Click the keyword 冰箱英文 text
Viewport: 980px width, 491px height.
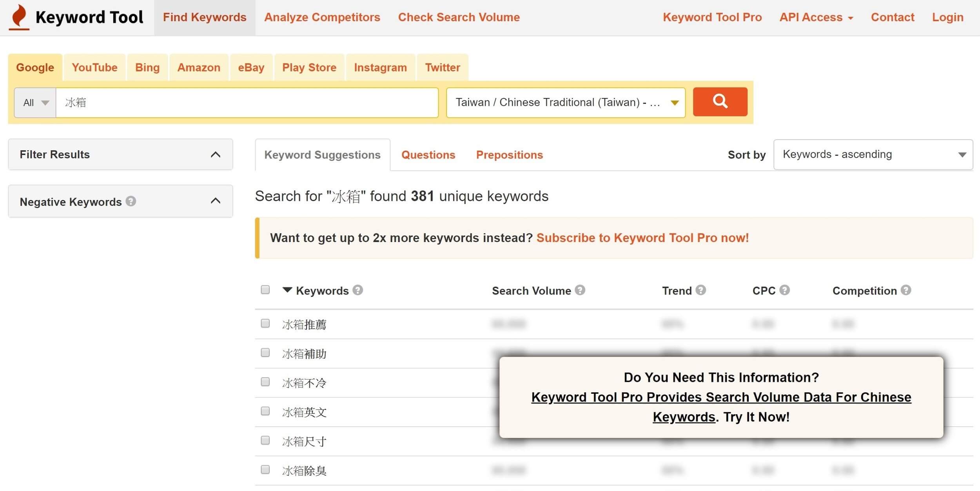pos(304,412)
